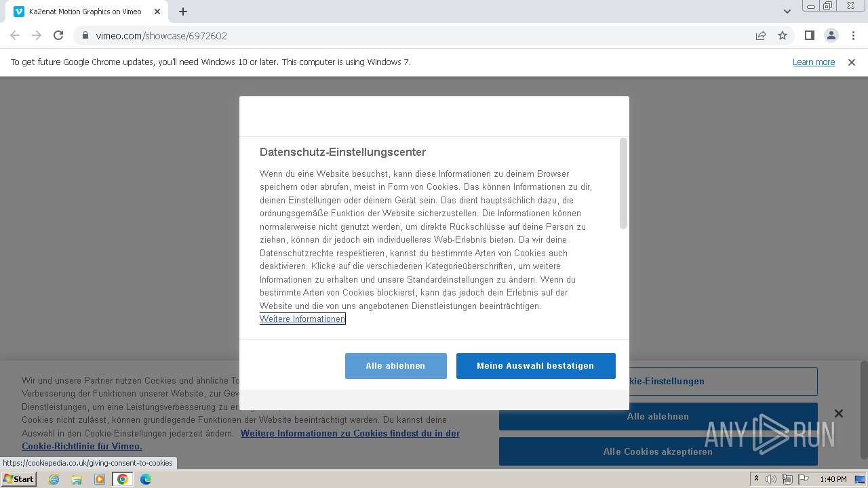Click Alle ablehnen in the cookie banner
Screen dimensions: 868x488
658,417
